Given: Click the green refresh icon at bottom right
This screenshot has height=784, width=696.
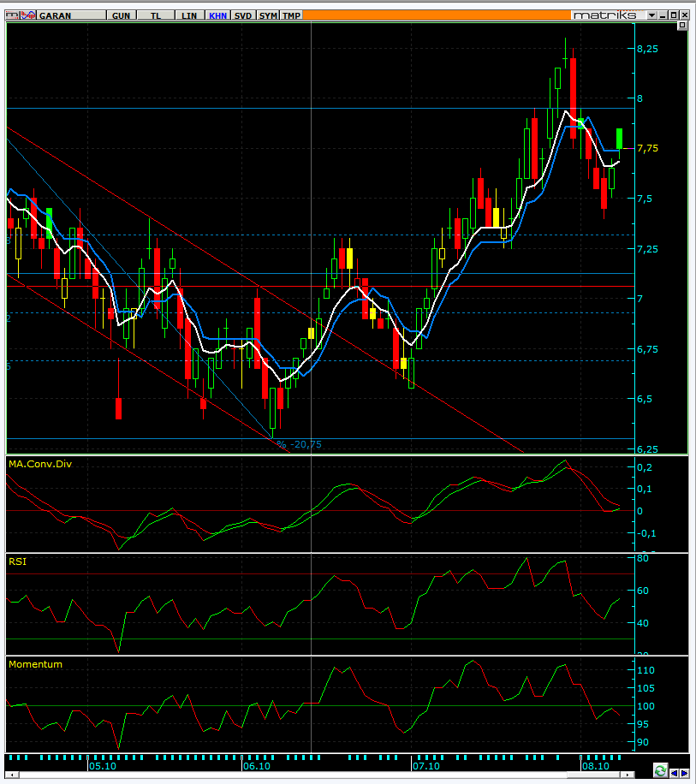Looking at the screenshot, I should click(x=661, y=771).
